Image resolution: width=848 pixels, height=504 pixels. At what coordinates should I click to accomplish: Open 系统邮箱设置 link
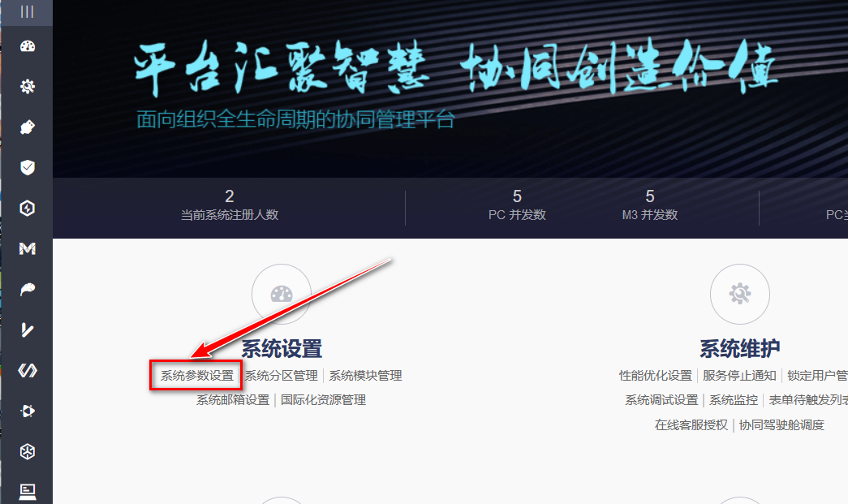click(233, 400)
